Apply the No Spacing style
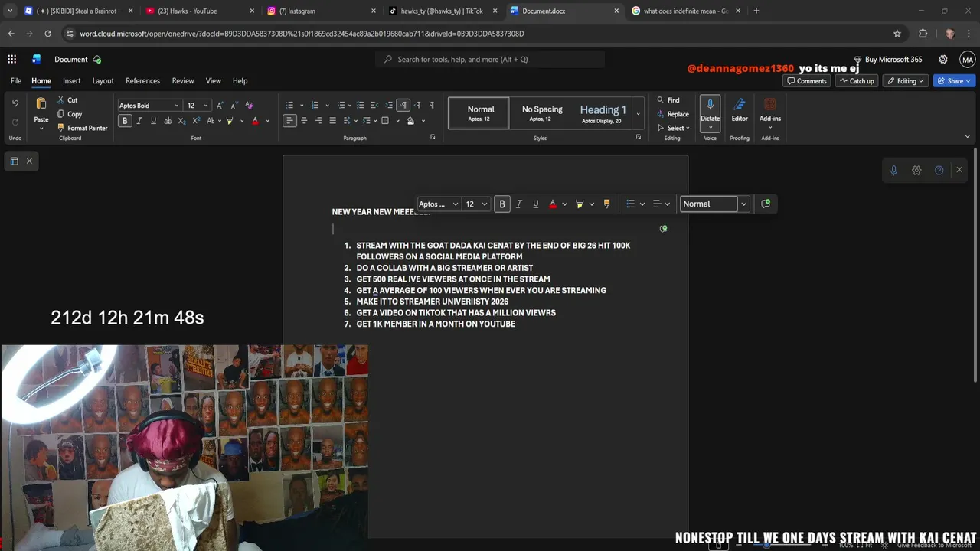Image resolution: width=980 pixels, height=551 pixels. 542,113
